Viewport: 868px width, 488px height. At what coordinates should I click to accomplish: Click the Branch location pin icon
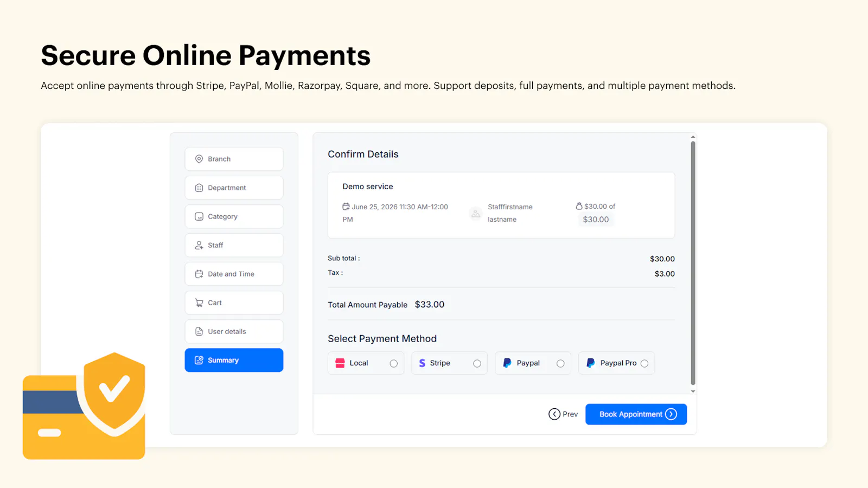point(199,159)
